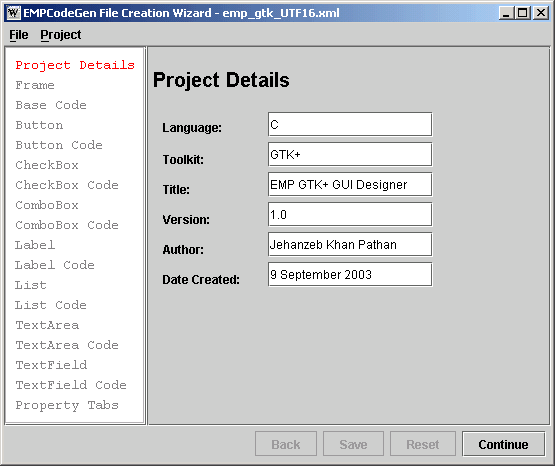Click into the Version field
This screenshot has height=466, width=555.
coord(350,214)
